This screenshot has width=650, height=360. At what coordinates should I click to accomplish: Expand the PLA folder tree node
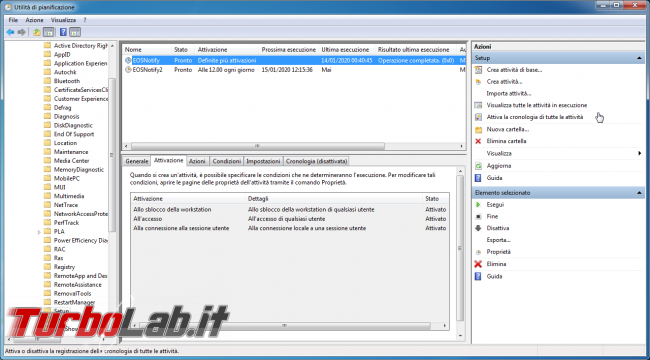tap(39, 232)
